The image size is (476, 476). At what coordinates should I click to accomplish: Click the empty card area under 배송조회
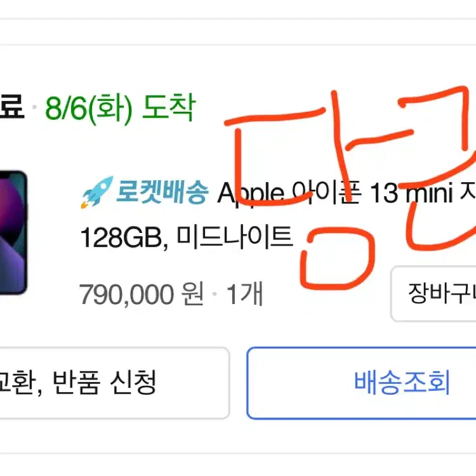(x=361, y=436)
